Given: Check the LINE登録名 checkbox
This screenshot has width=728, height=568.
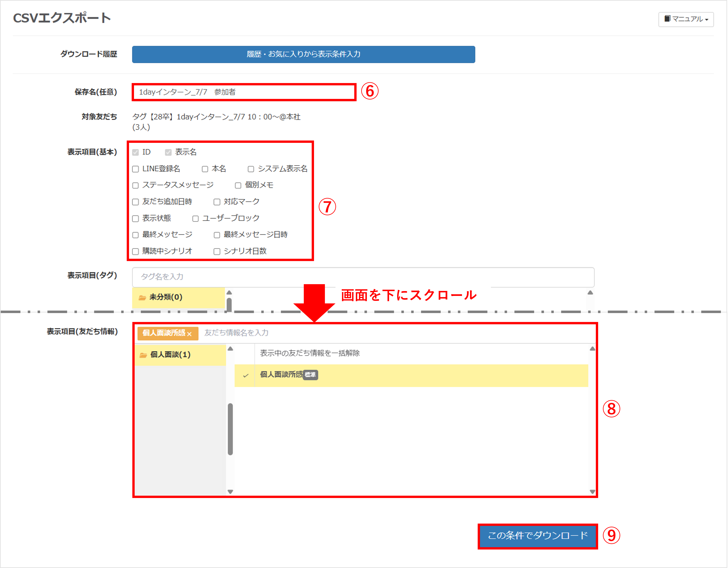Looking at the screenshot, I should pyautogui.click(x=136, y=169).
